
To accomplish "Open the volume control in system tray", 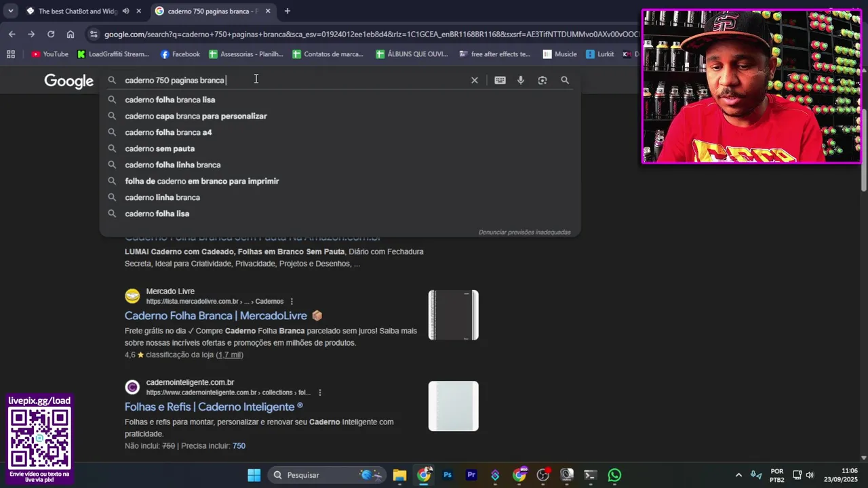I will [x=810, y=475].
